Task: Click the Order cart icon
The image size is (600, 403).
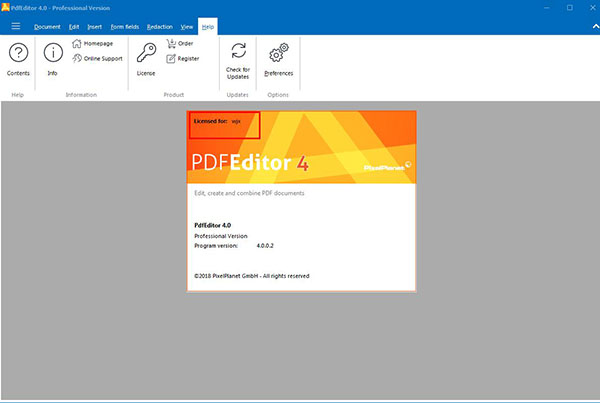Action: [170, 44]
